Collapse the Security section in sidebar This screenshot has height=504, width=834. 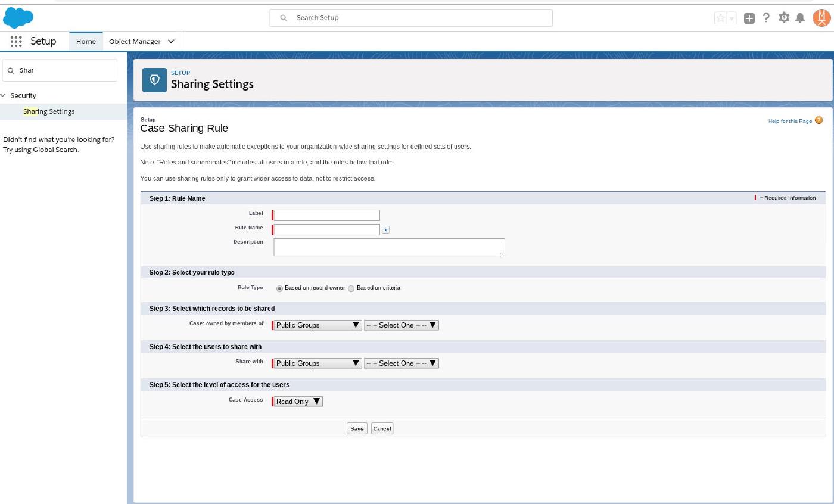pos(4,95)
